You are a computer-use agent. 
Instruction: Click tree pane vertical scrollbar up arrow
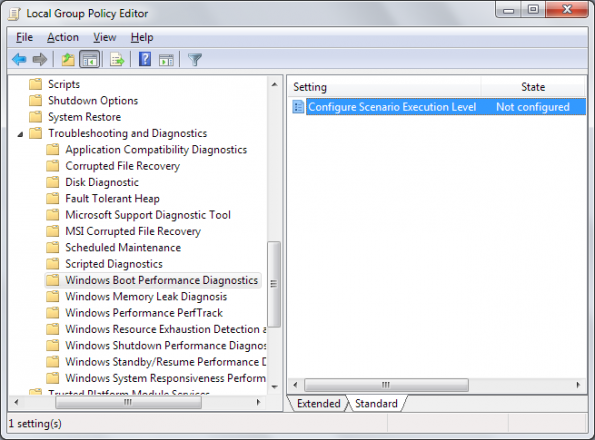275,85
